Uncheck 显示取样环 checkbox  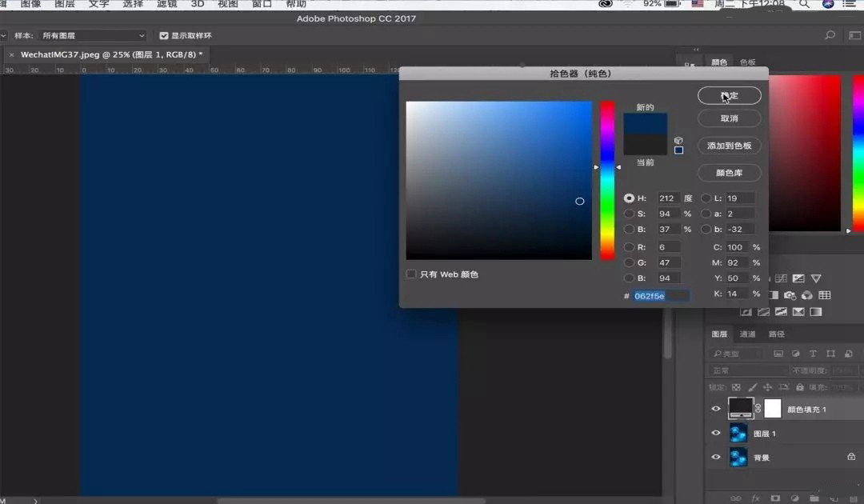click(x=164, y=35)
